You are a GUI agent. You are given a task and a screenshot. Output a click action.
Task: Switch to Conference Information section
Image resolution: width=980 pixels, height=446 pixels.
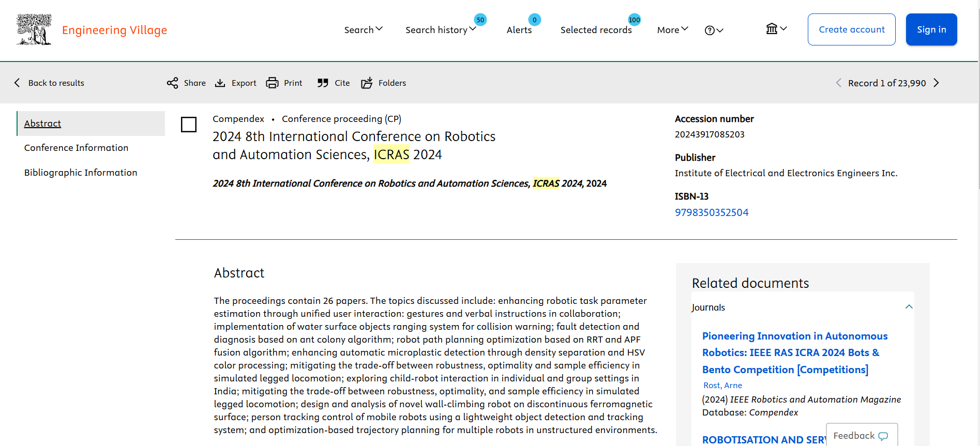[x=76, y=148]
